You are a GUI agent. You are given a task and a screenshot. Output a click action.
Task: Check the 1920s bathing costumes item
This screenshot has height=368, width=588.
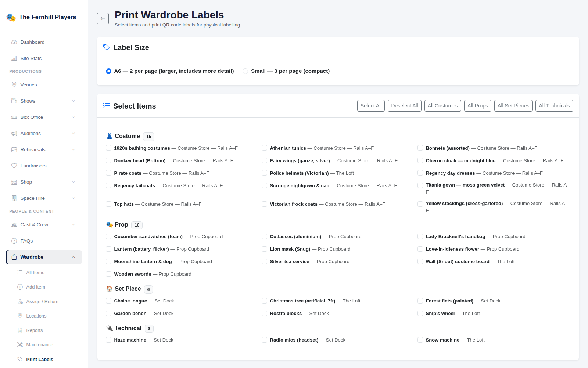point(108,148)
